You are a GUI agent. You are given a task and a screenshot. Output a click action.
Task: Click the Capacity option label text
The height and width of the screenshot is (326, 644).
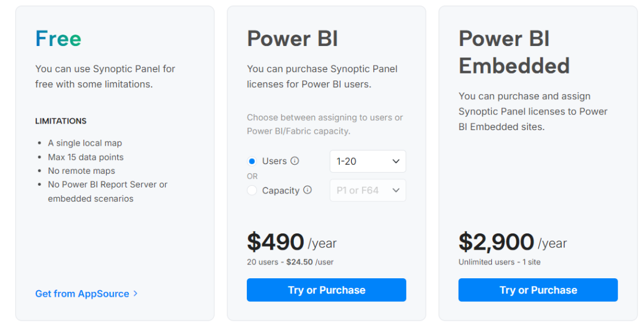280,190
